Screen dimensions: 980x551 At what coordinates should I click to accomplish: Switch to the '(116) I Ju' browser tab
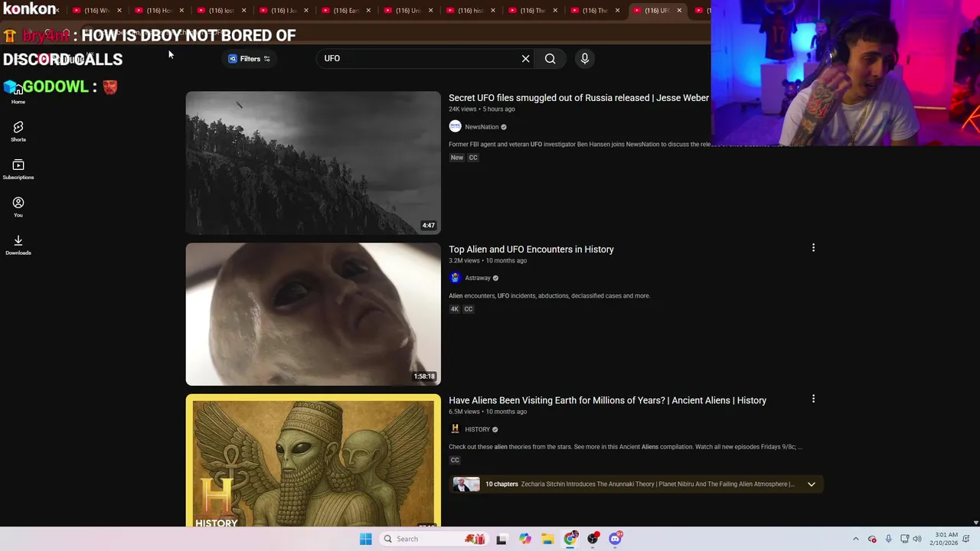(284, 11)
